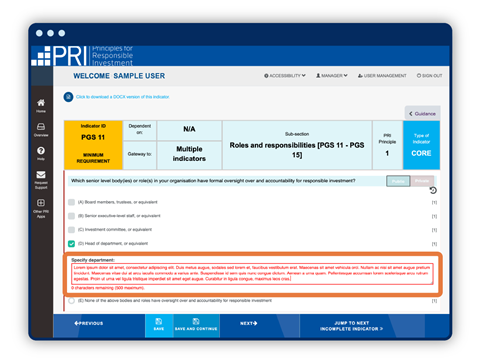Click the PRI logo
Image resolution: width=480 pixels, height=363 pixels.
[x=82, y=56]
